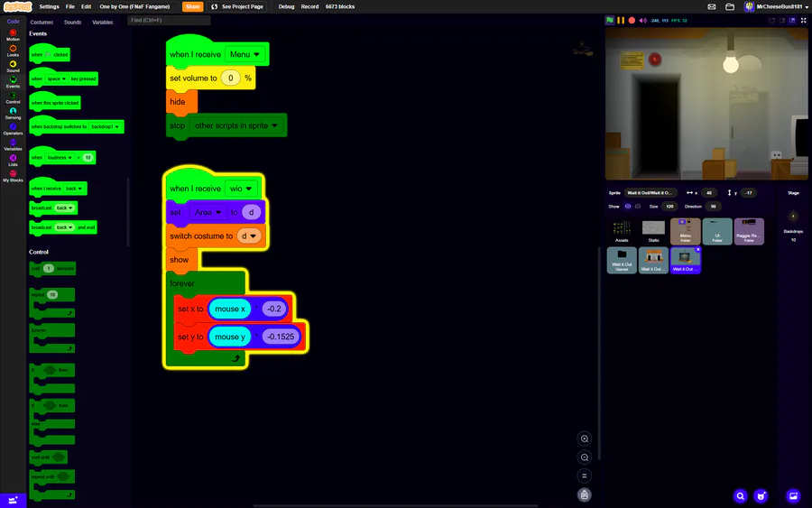The height and width of the screenshot is (508, 812).
Task: Click the search sprites magnifier button
Action: (x=741, y=496)
